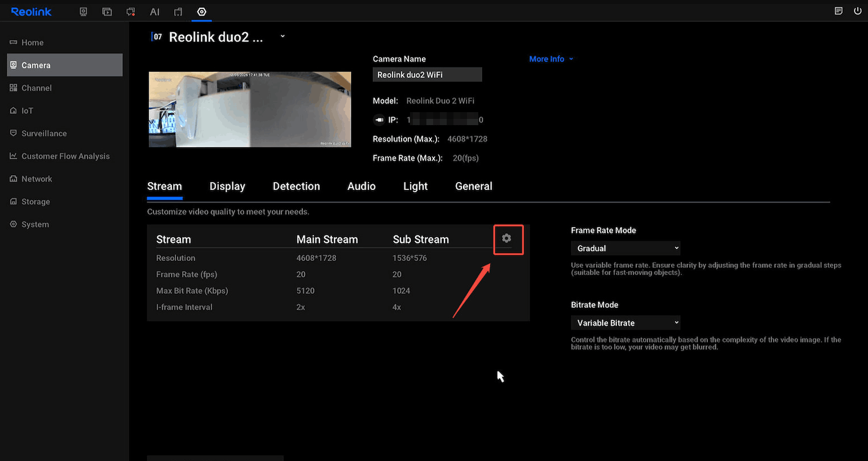
Task: Open System in the sidebar
Action: (x=64, y=224)
